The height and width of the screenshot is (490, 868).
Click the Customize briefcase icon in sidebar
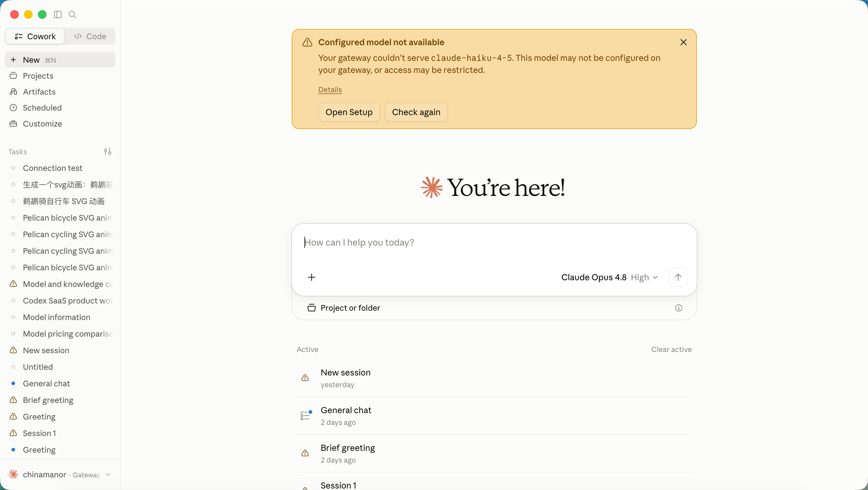point(13,124)
